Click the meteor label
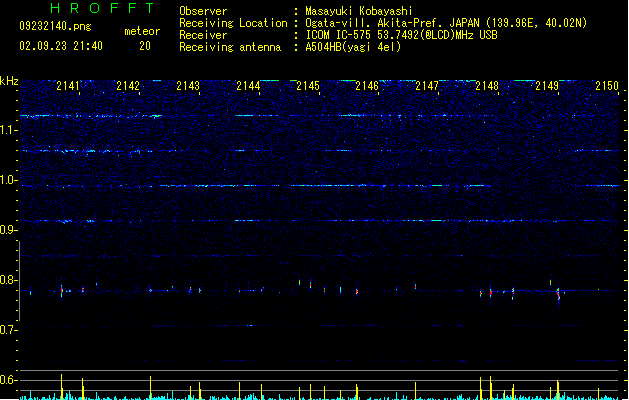Image resolution: width=629 pixels, height=400 pixels. 142,31
